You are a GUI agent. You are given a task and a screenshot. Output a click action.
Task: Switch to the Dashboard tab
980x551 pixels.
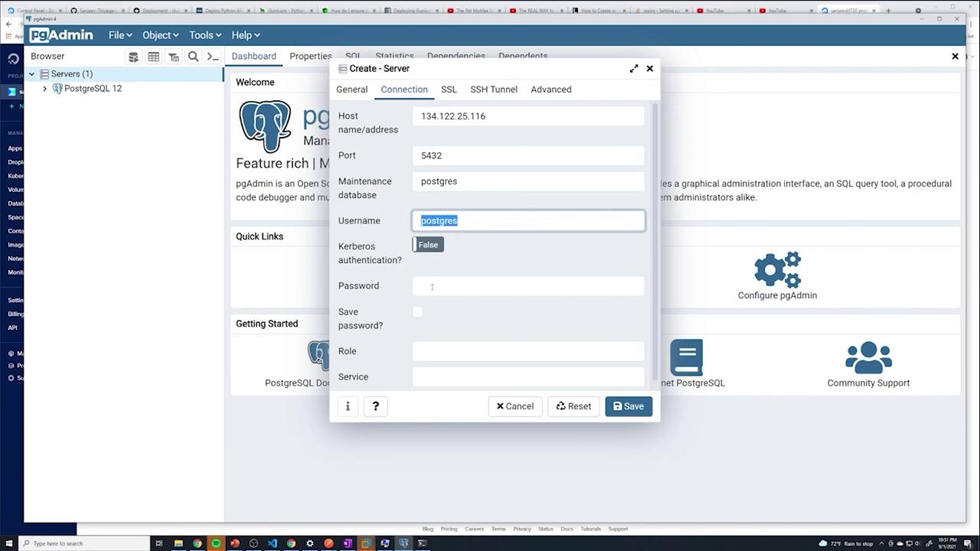point(254,56)
